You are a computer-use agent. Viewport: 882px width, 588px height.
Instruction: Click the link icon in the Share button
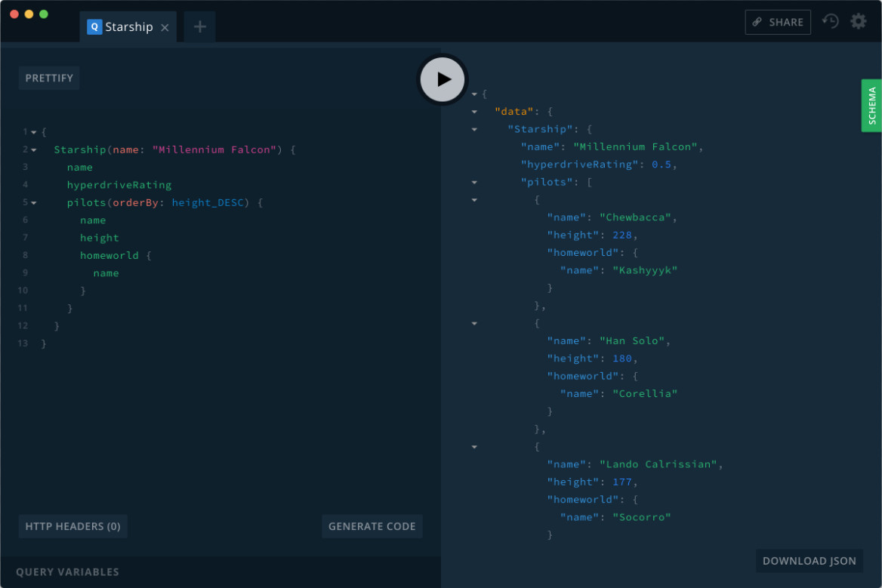click(x=757, y=22)
